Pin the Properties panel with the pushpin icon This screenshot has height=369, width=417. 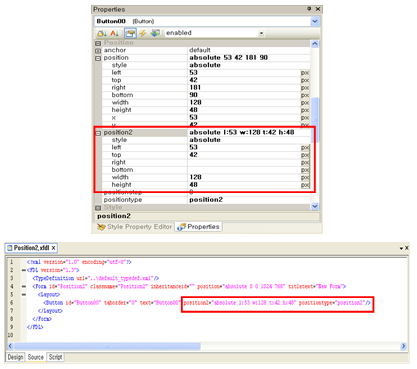click(x=309, y=9)
